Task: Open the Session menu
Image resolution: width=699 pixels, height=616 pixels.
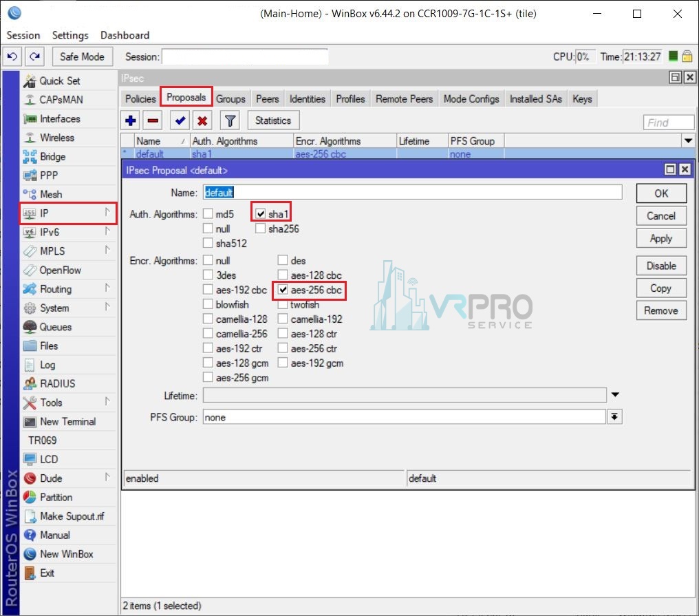Action: pos(23,35)
